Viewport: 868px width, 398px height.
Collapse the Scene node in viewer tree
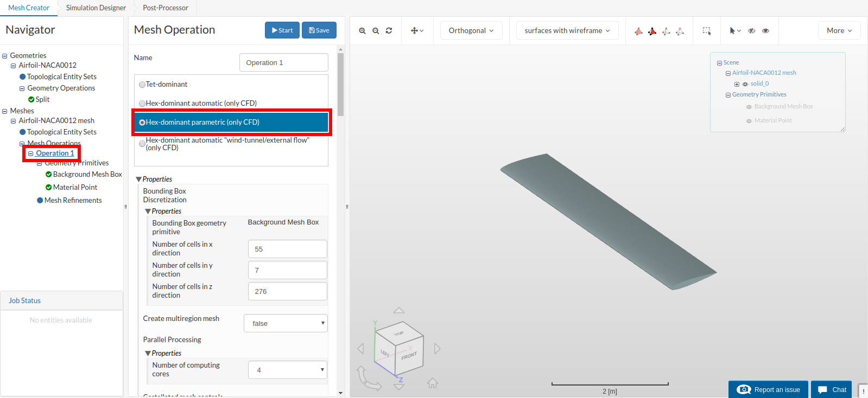tap(719, 63)
